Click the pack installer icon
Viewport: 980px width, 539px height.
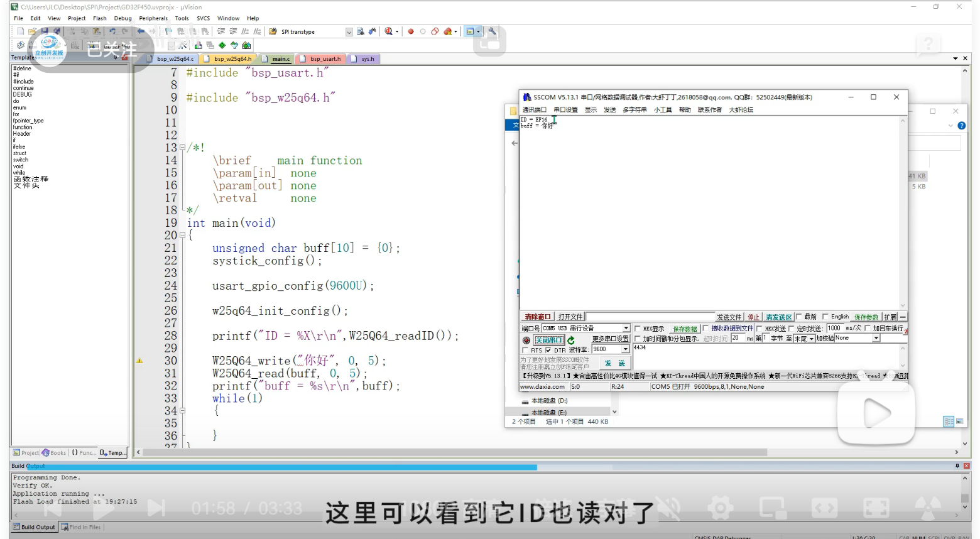click(246, 45)
